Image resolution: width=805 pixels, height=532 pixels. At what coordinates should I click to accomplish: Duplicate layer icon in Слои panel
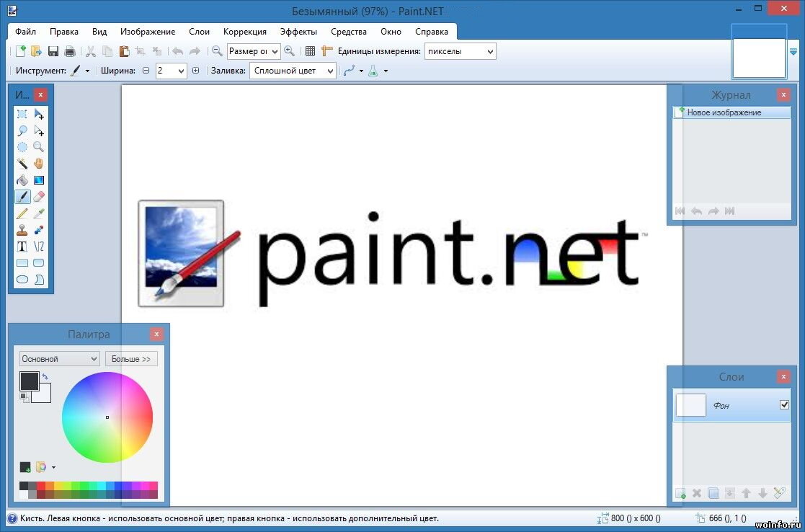click(713, 494)
